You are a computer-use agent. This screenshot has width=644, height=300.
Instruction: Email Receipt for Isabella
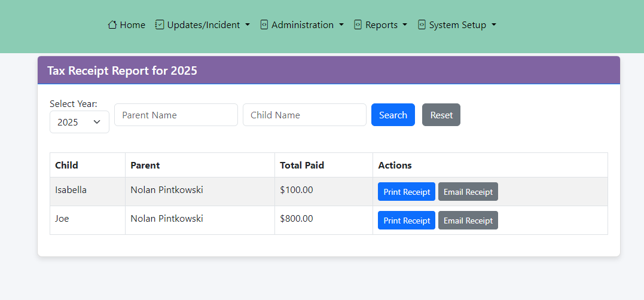[x=468, y=192]
